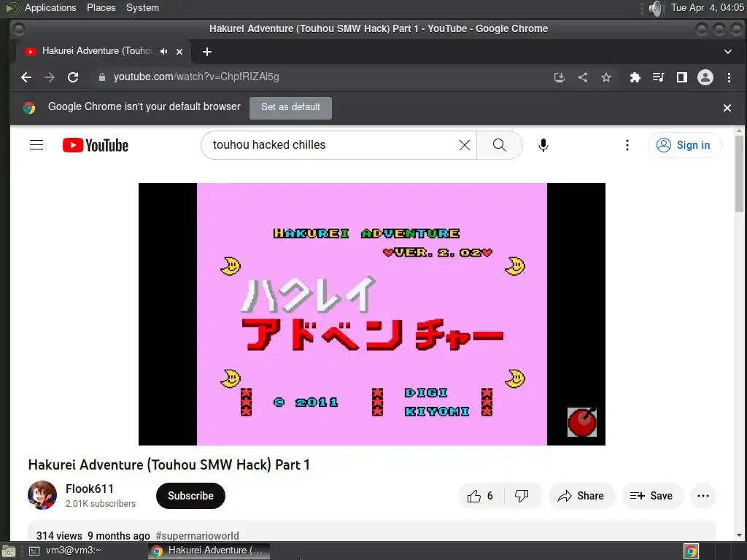
Task: Mute the tab via speaker icon
Action: point(164,52)
